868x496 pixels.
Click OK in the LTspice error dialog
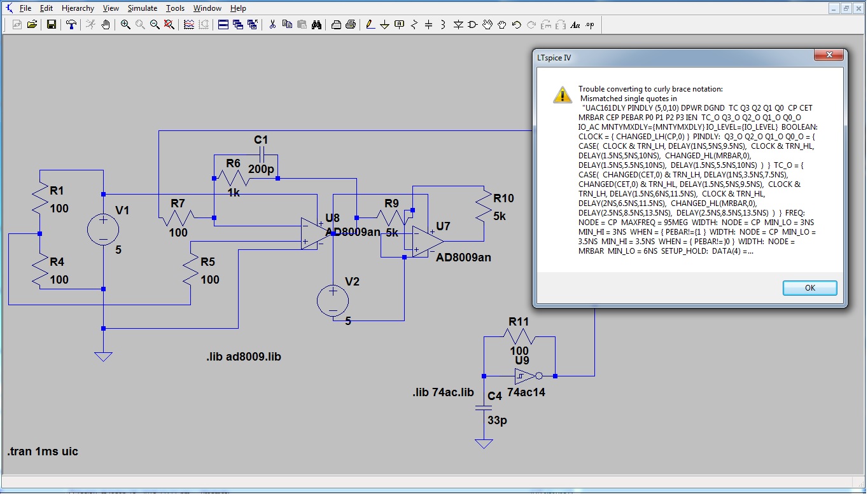[809, 288]
